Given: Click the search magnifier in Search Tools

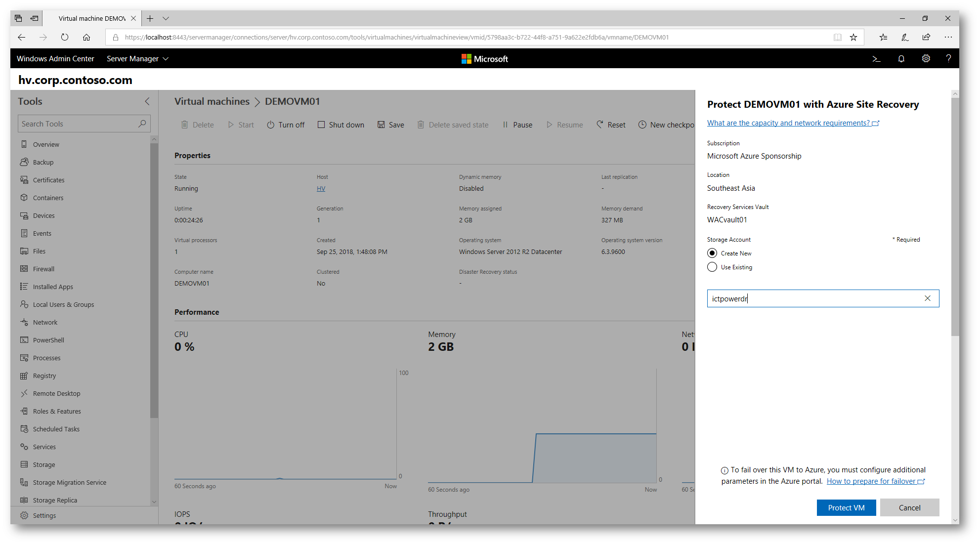Looking at the screenshot, I should 142,124.
